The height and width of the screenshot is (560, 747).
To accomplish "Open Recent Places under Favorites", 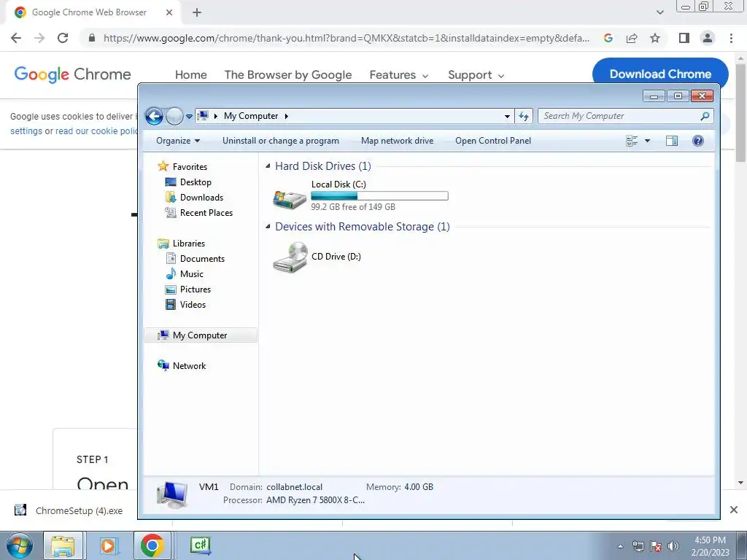I will pos(206,212).
